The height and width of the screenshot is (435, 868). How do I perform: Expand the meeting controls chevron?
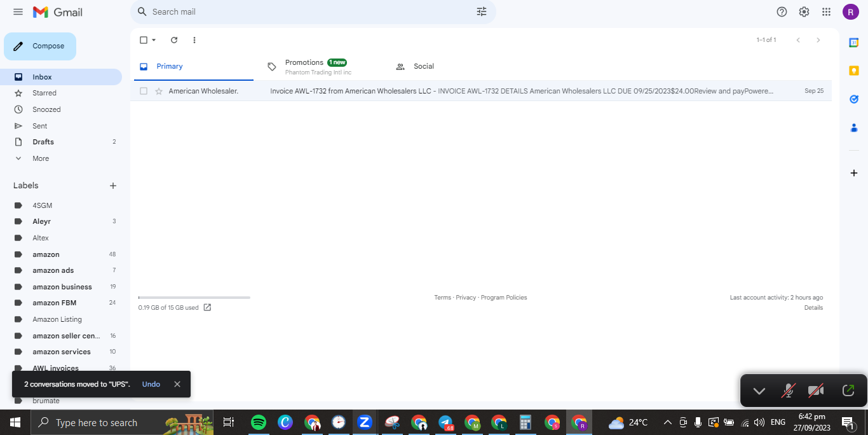759,391
